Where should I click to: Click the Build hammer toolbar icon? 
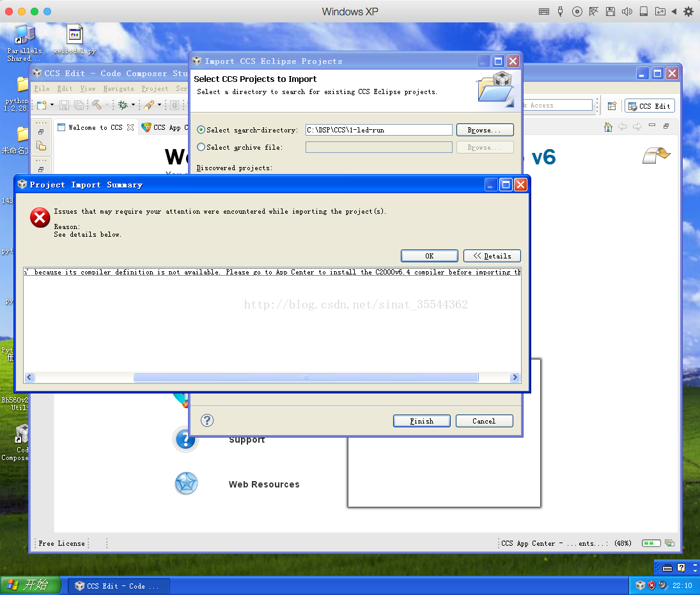pos(97,104)
